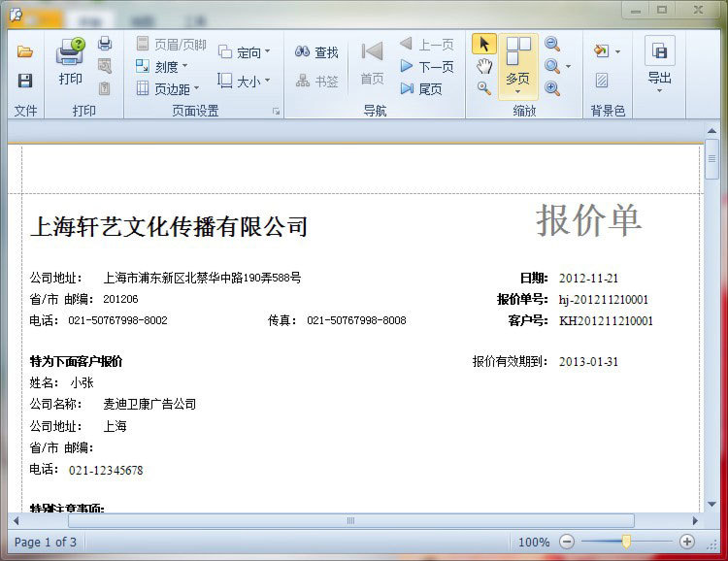728x561 pixels.
Task: Click the large 打印 print button
Action: coord(71,61)
